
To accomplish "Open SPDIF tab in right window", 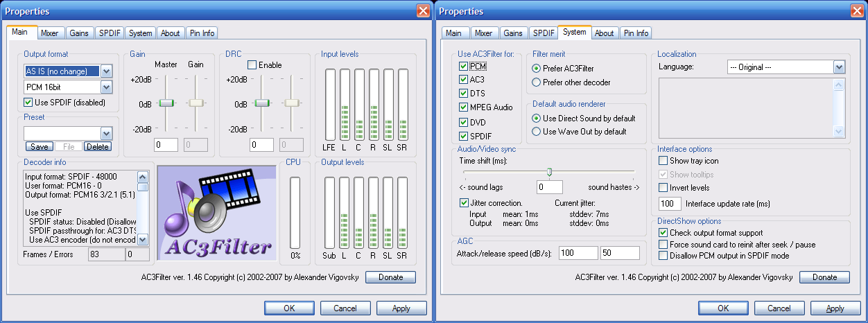I will click(544, 33).
